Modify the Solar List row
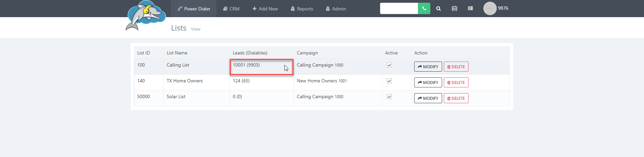This screenshot has width=644, height=157. point(428,98)
